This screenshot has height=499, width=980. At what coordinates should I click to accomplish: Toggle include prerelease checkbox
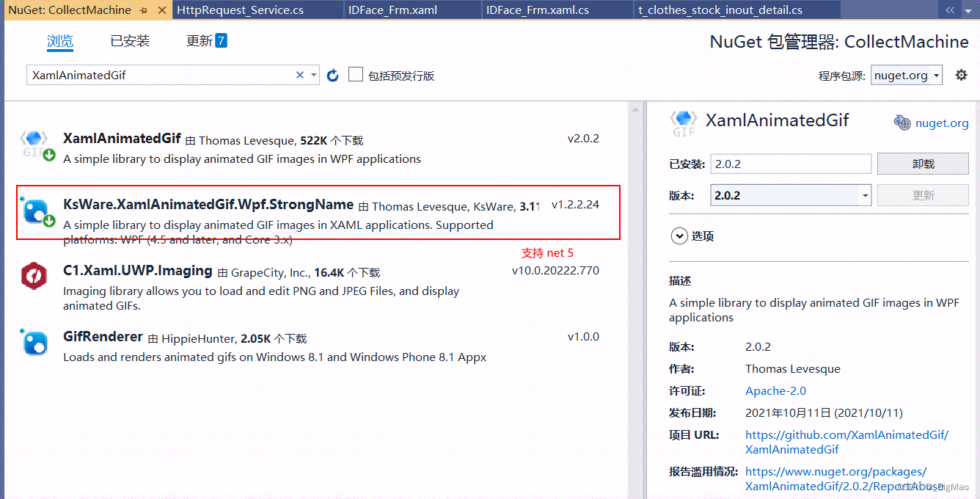[356, 74]
